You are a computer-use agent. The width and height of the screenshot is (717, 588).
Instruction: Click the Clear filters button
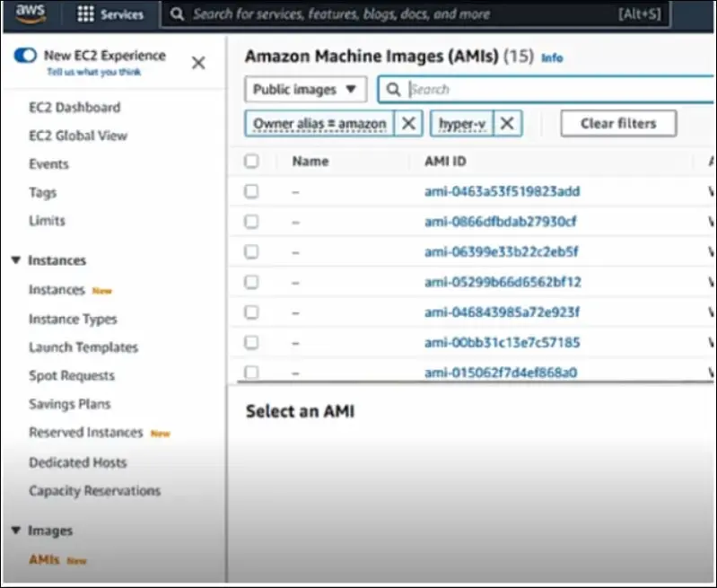click(x=618, y=124)
